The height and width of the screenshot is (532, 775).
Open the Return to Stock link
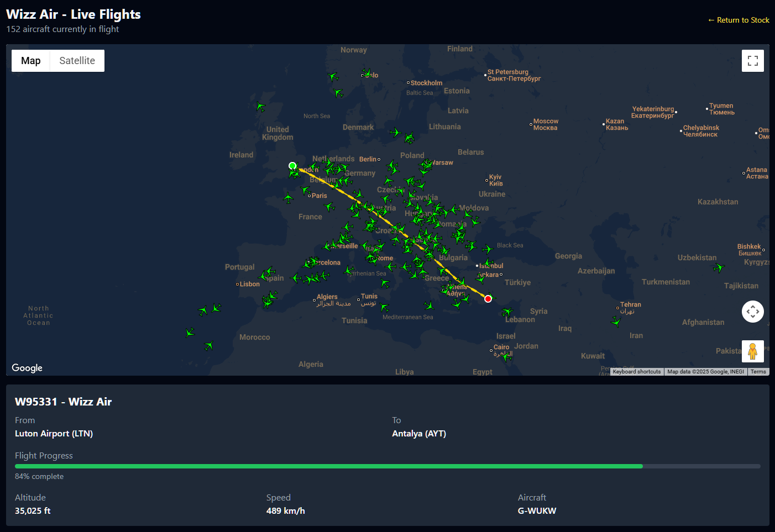(739, 20)
